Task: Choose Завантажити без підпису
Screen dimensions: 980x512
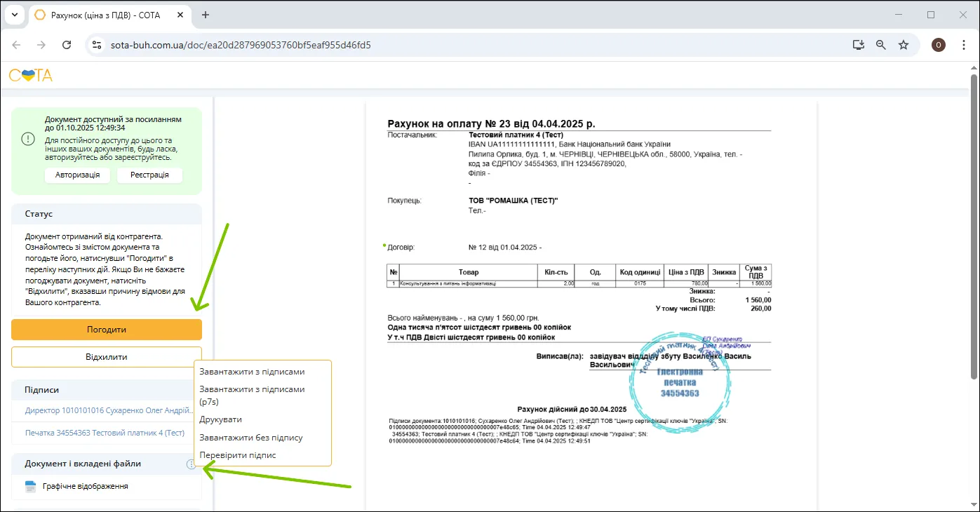Action: 251,438
